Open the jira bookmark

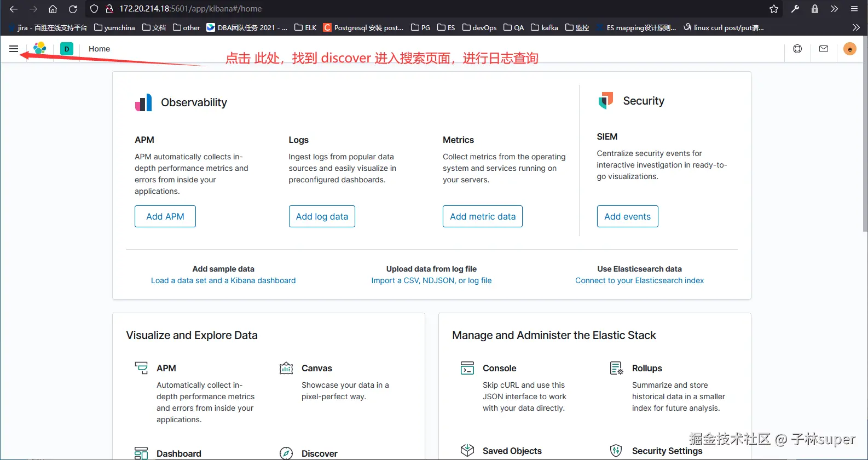click(x=48, y=27)
